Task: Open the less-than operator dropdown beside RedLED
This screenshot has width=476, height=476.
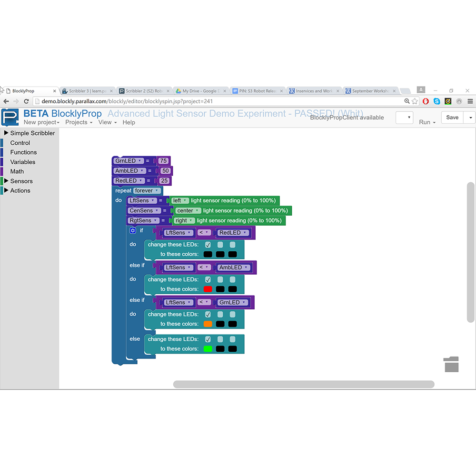Action: pyautogui.click(x=204, y=233)
